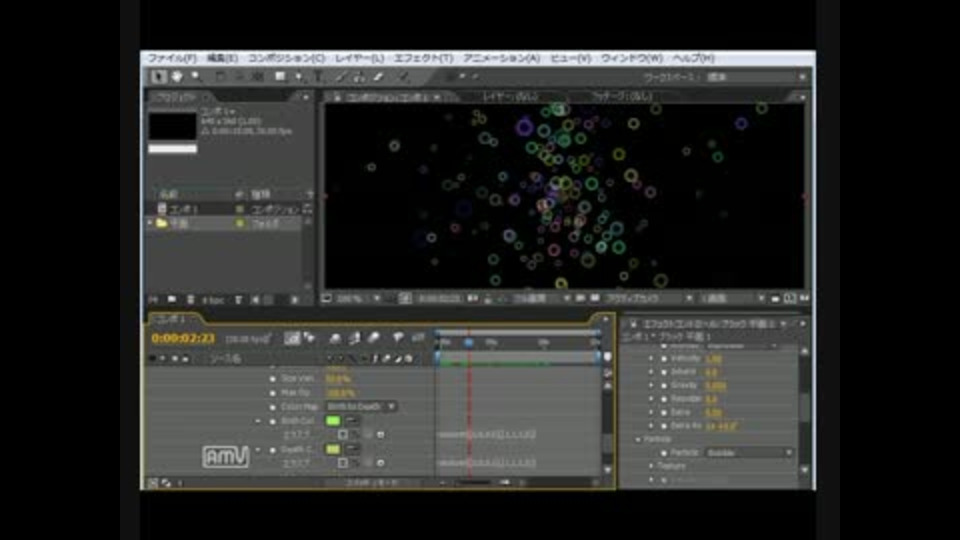960x540 pixels.
Task: Switch to the Layer viewer tab
Action: click(510, 97)
